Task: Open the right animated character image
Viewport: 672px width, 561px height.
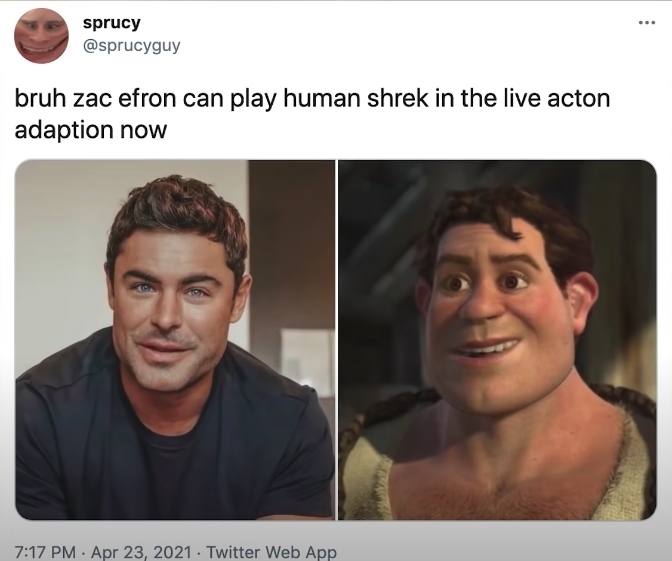Action: pyautogui.click(x=498, y=340)
